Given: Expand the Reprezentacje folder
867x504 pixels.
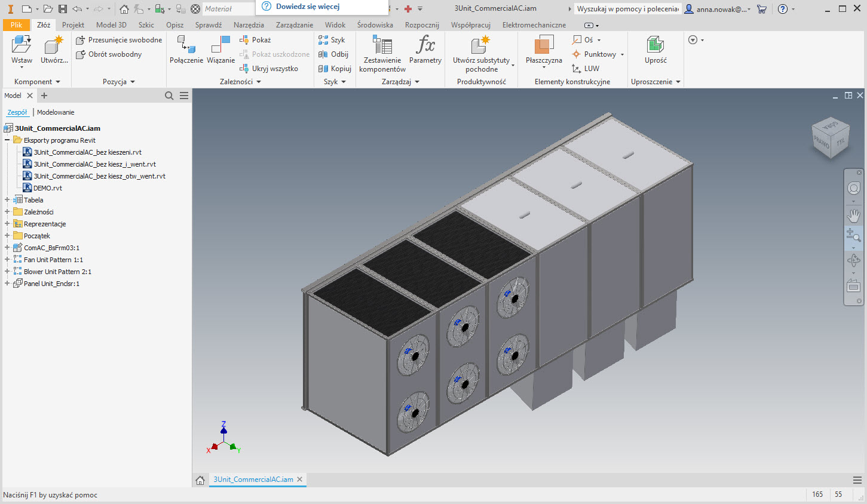Looking at the screenshot, I should pos(7,224).
